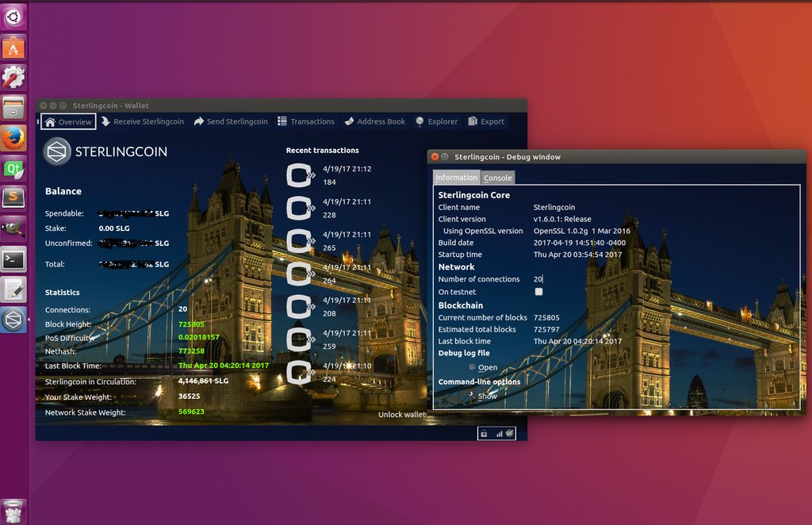Launch Firefox from the dock
The height and width of the screenshot is (525, 812).
click(x=13, y=138)
